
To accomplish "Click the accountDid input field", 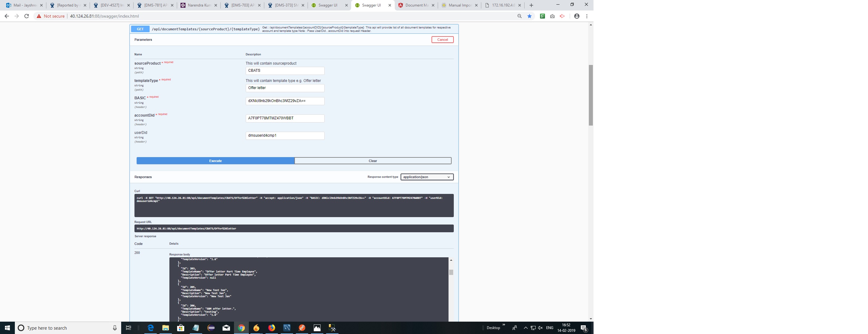I will coord(285,118).
